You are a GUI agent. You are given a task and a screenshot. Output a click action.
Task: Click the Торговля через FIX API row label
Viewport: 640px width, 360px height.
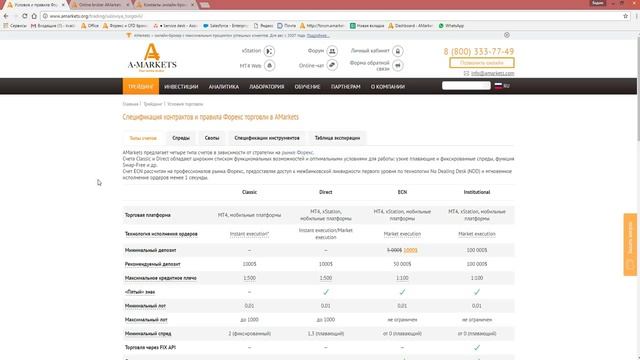pyautogui.click(x=150, y=347)
